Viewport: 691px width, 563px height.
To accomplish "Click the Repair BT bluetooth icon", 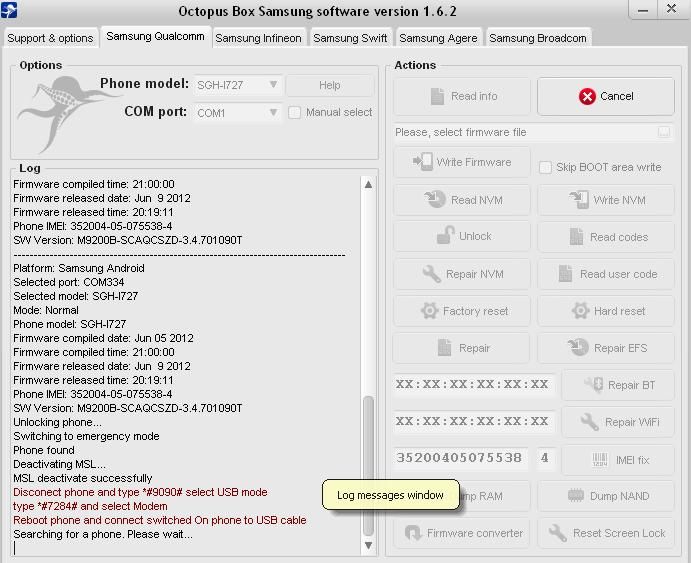I will pos(594,385).
